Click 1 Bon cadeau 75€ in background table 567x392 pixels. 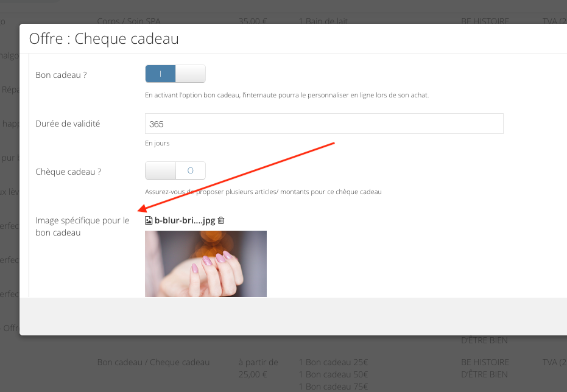[333, 387]
